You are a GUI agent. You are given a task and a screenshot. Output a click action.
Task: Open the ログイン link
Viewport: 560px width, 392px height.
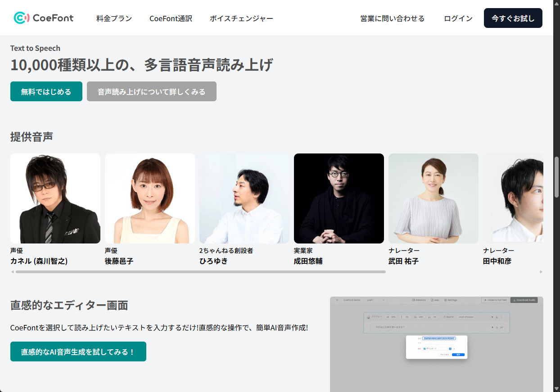coord(458,18)
